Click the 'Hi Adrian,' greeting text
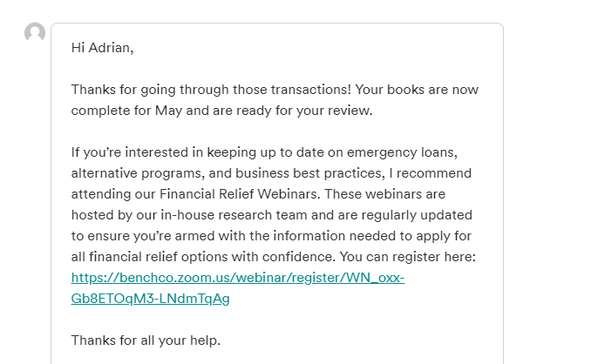This screenshot has height=364, width=598. click(102, 48)
